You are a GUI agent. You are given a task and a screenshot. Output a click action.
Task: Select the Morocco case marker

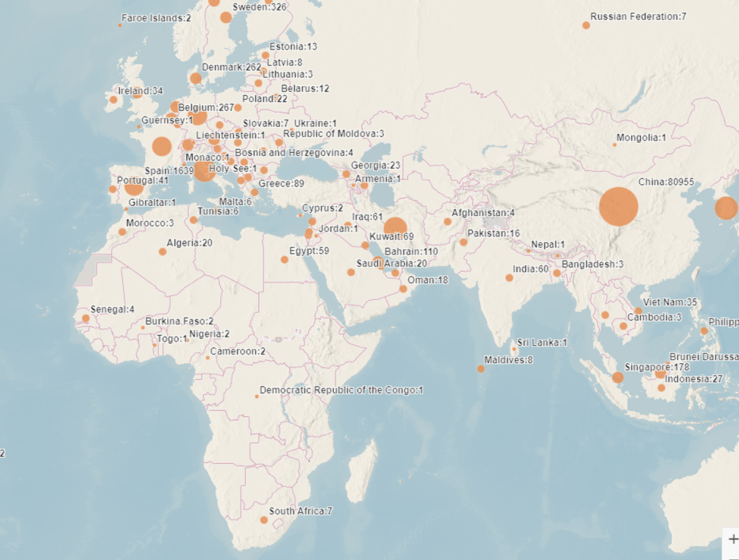coord(122,232)
